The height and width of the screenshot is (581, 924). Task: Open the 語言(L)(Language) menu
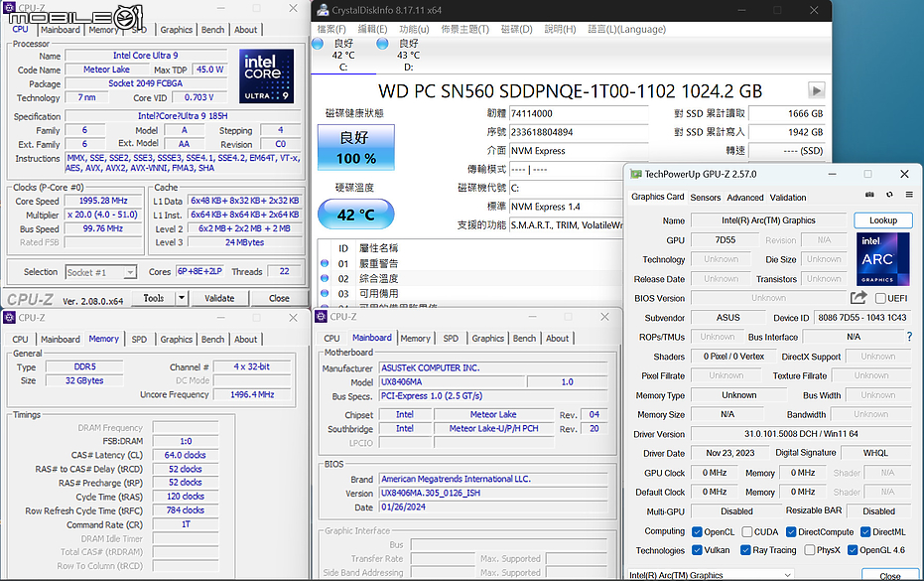point(626,29)
